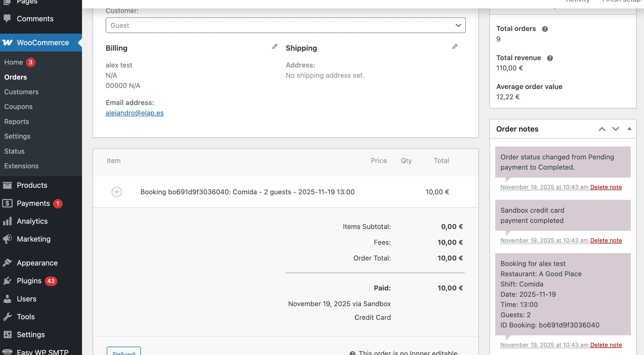
Task: Open Analytics from the sidebar
Action: pyautogui.click(x=32, y=221)
